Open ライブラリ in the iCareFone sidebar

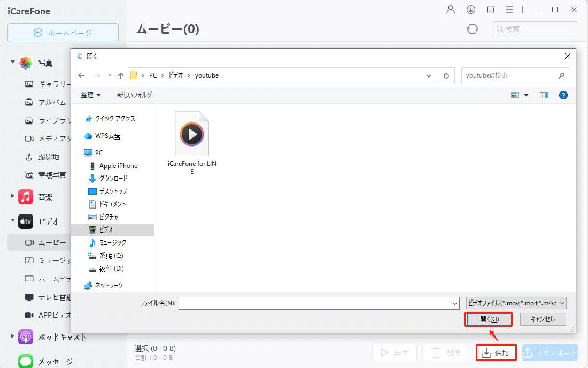47,120
